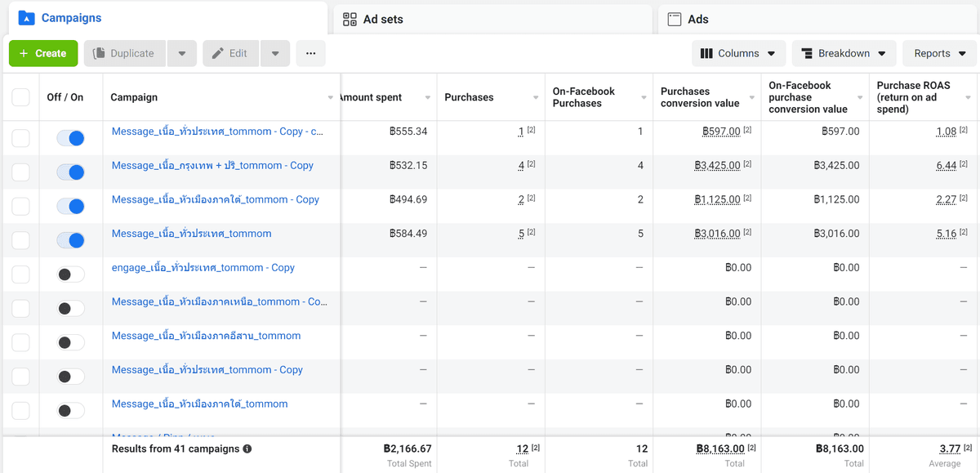Open the three-dots more options button
Image resolution: width=980 pixels, height=473 pixels.
(310, 54)
